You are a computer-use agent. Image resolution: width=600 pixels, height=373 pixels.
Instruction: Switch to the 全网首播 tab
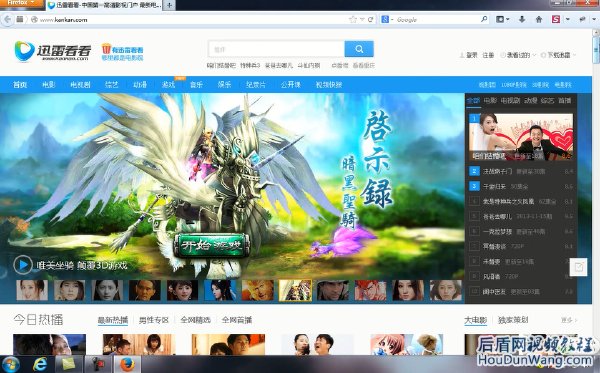click(236, 320)
